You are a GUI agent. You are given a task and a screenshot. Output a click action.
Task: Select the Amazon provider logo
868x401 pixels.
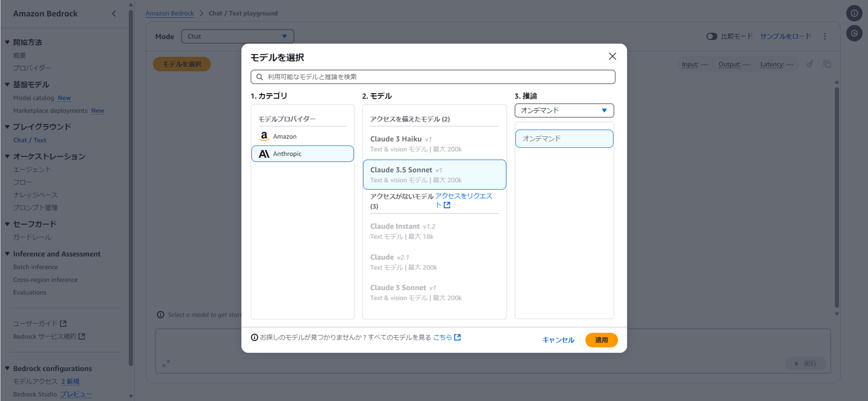click(x=264, y=136)
